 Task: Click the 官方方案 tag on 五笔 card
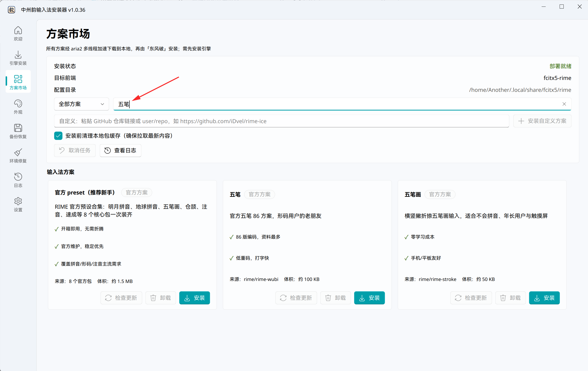tap(260, 195)
